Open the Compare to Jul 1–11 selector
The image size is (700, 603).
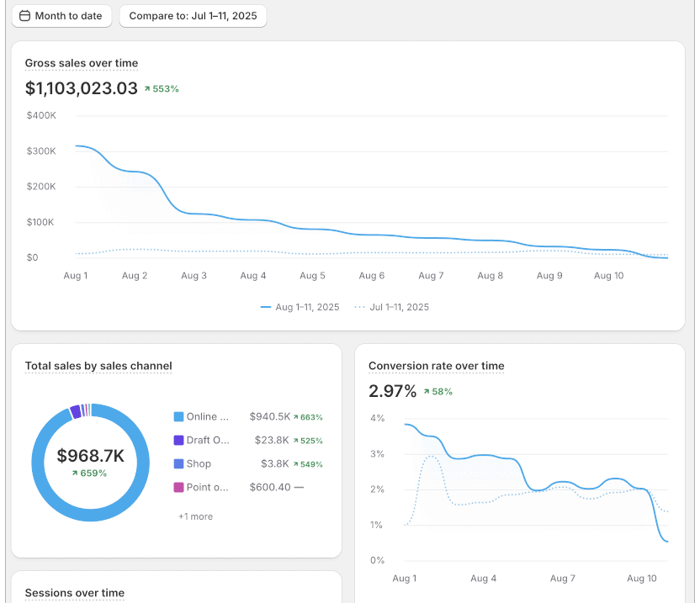(x=193, y=16)
